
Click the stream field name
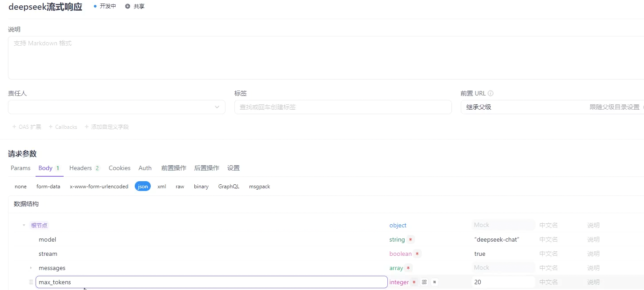[48, 254]
